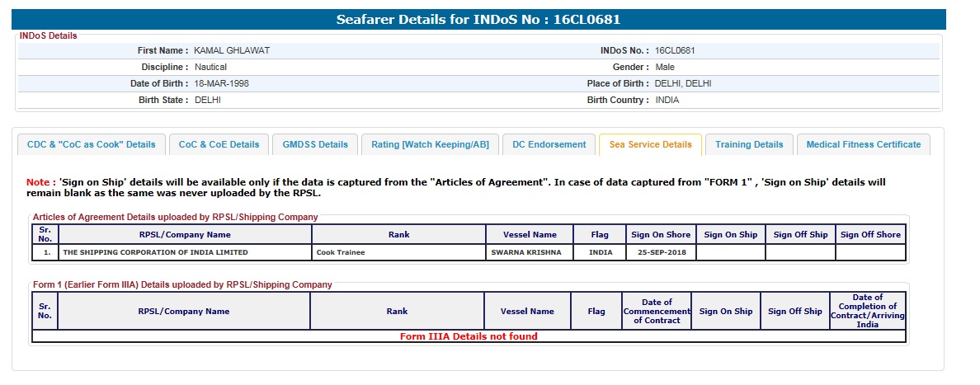980x385 pixels.
Task: Click the Sign On Shore date 25-SEP-2018
Action: [661, 252]
